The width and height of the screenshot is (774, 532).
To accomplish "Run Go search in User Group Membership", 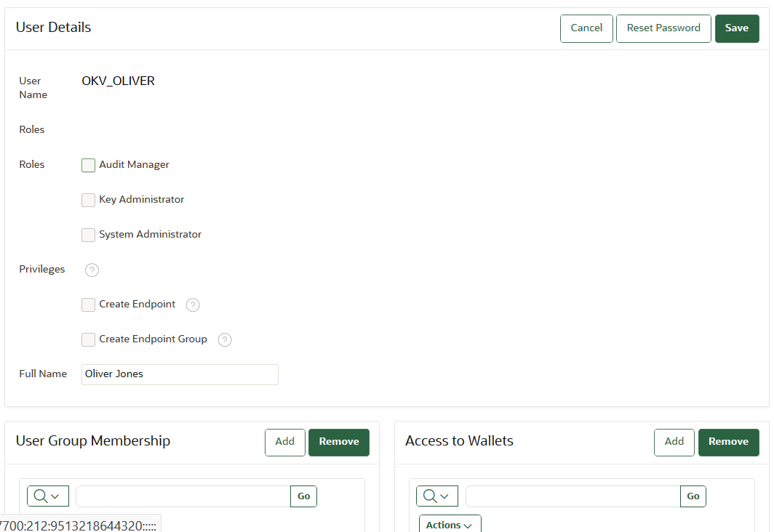I will click(303, 496).
